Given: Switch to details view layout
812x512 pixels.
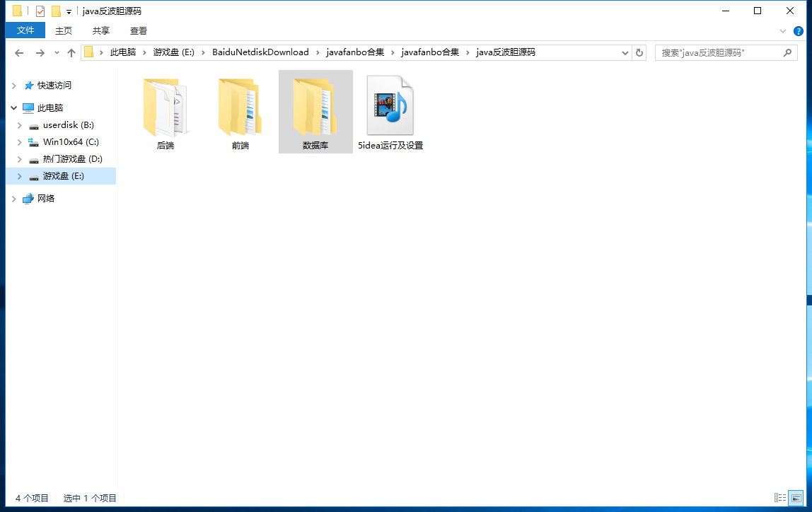Looking at the screenshot, I should pos(780,498).
